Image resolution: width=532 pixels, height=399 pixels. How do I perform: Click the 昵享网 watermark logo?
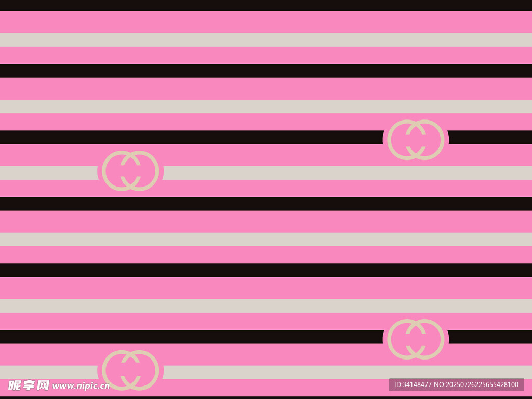[x=29, y=385]
